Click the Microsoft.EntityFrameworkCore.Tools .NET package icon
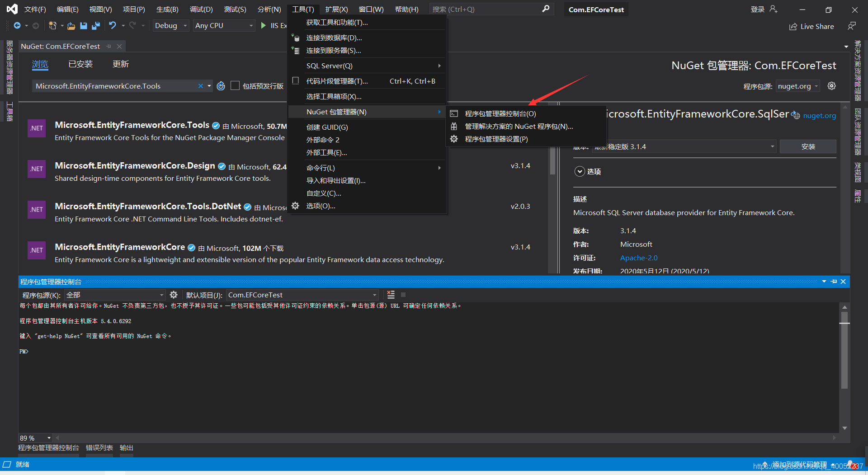868x475 pixels. click(37, 128)
